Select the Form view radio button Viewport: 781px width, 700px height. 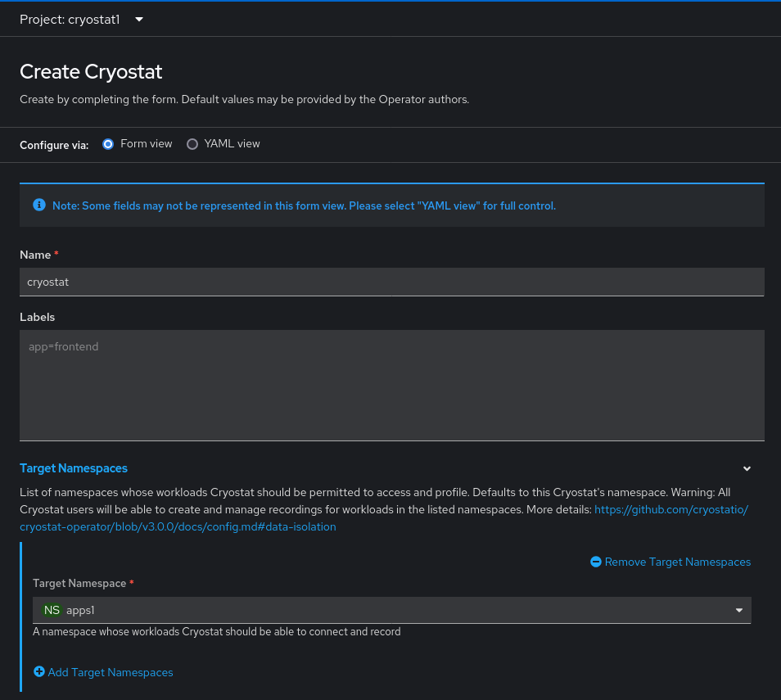coord(108,144)
